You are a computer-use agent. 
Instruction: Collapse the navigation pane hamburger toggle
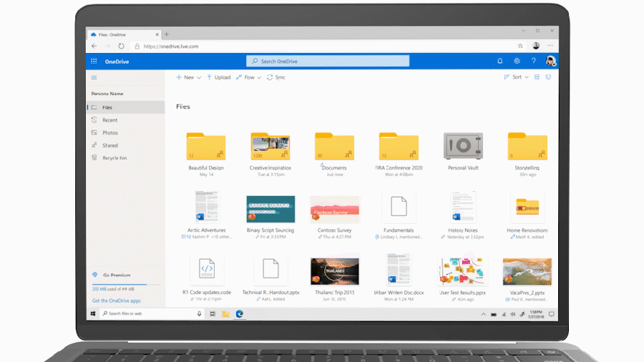pos(94,77)
